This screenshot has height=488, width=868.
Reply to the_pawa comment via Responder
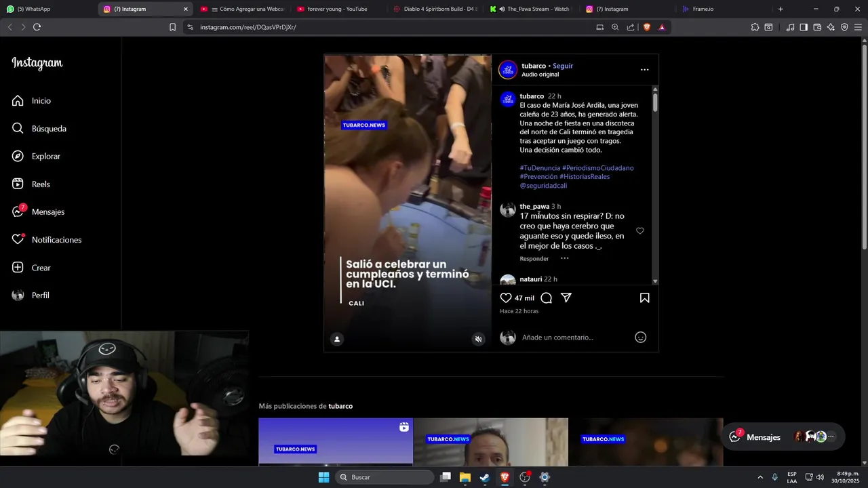coord(534,258)
